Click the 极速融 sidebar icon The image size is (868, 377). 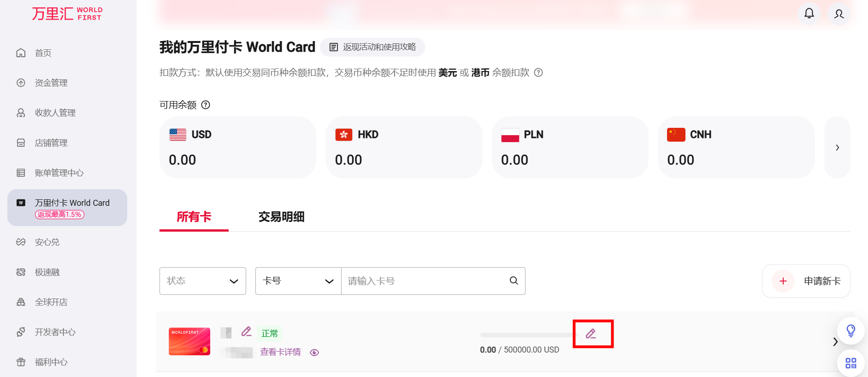[21, 272]
